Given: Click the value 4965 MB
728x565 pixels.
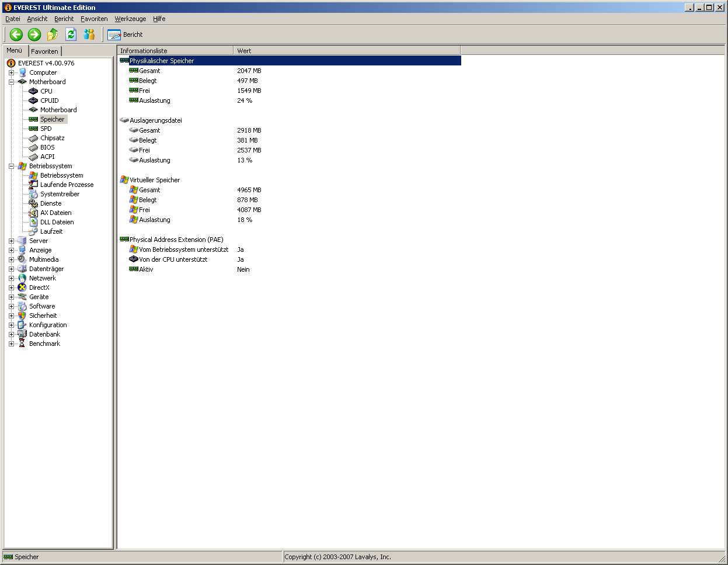Looking at the screenshot, I should point(249,190).
